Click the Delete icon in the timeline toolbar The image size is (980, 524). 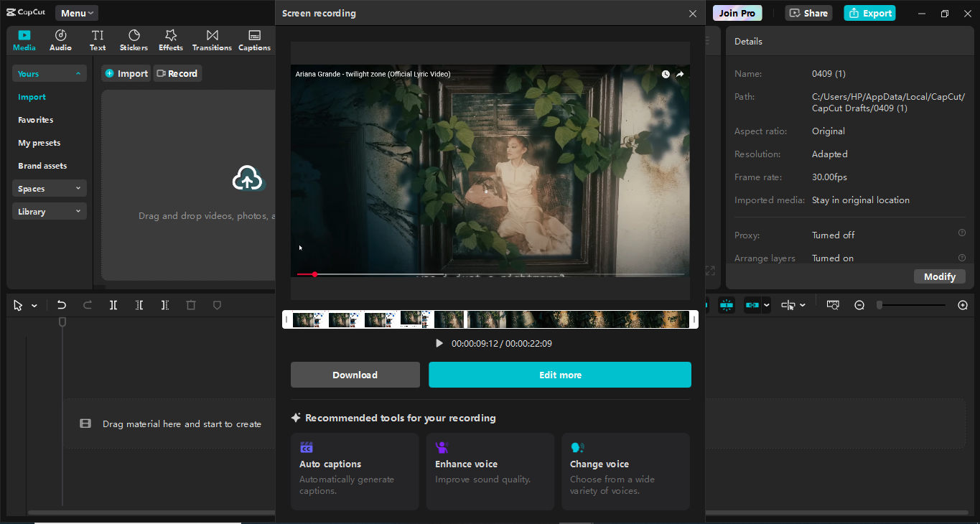pos(190,304)
